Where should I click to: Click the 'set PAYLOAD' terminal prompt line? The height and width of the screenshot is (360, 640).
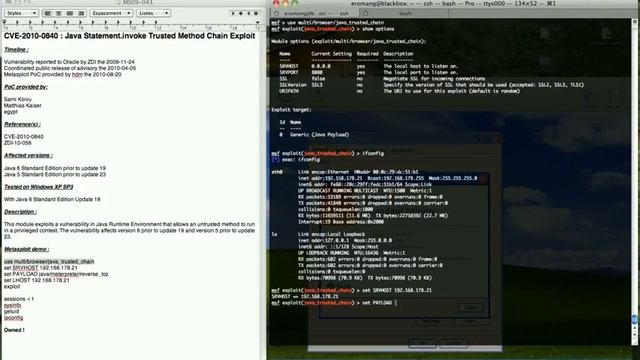[334, 303]
